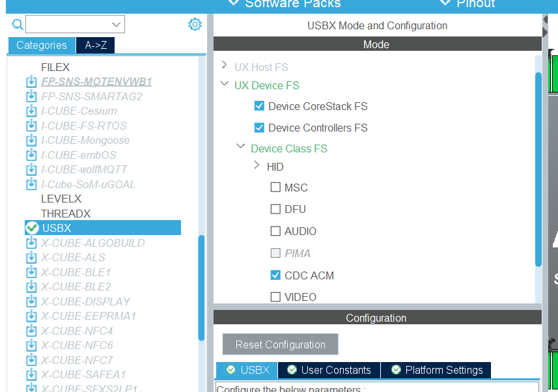Click the CDC ACM label text
This screenshot has height=392, width=558.
point(309,275)
